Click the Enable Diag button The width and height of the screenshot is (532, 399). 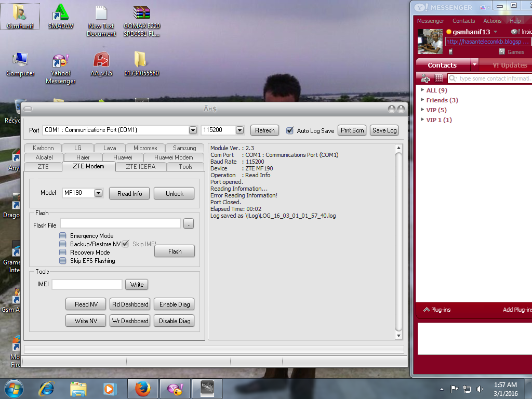175,304
